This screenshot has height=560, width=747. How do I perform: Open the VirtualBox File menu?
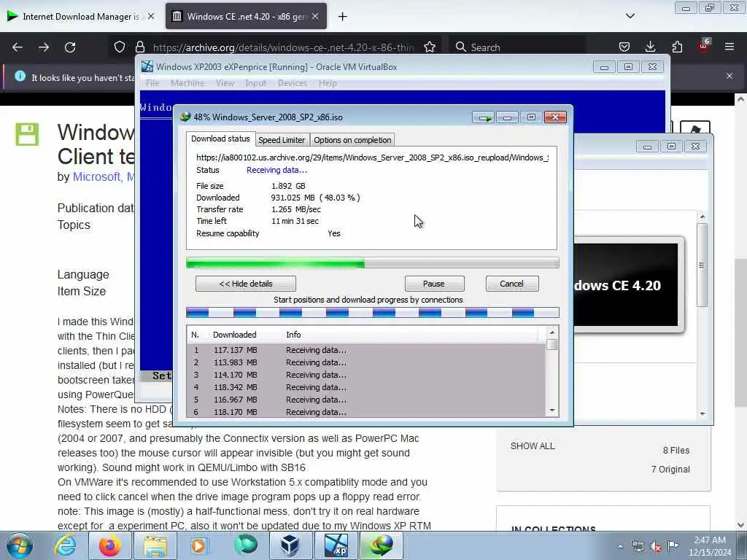152,83
